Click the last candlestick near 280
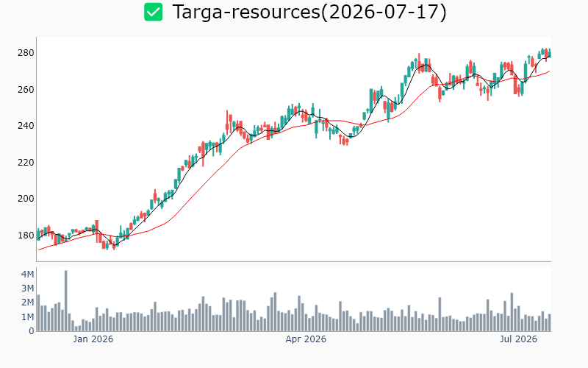 (x=550, y=53)
